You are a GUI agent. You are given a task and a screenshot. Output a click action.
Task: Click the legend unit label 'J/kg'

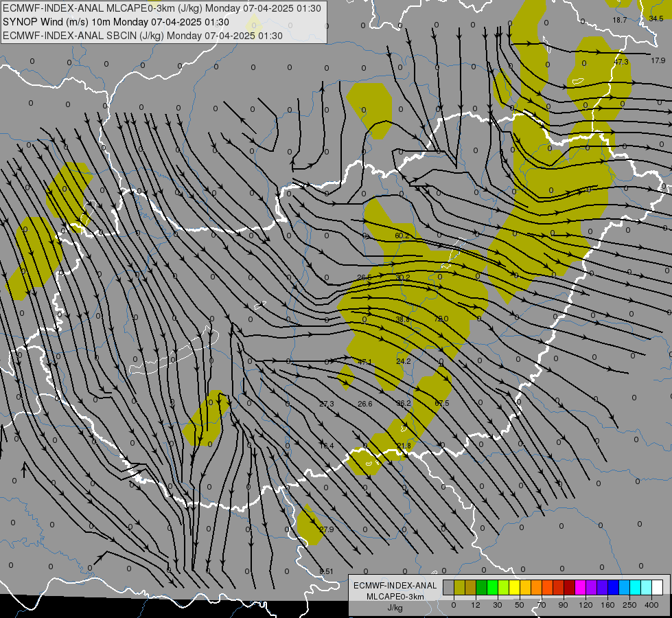coord(395,608)
